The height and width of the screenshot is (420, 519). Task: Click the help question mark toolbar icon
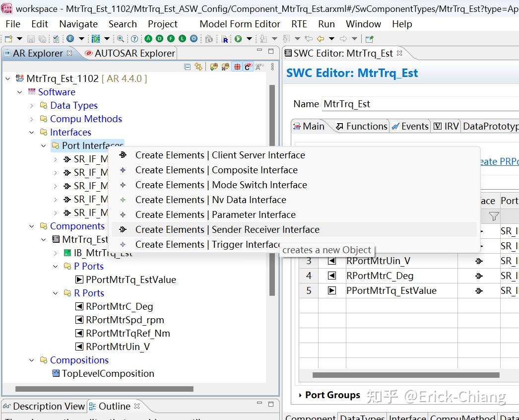point(134,39)
